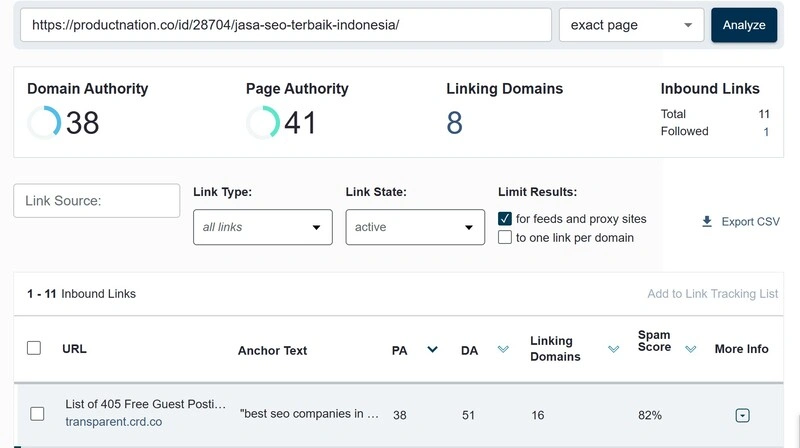Click Add to Link Tracking List
Image resolution: width=800 pixels, height=448 pixels.
(713, 294)
